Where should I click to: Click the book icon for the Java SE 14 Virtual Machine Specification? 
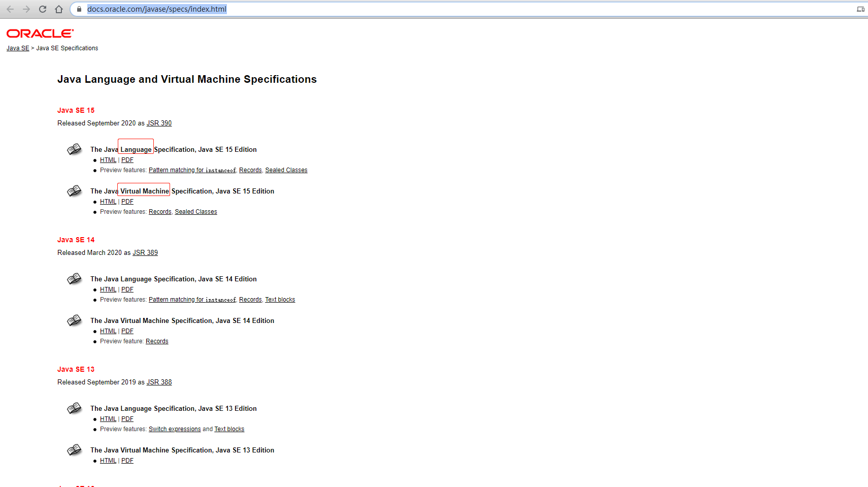74,320
